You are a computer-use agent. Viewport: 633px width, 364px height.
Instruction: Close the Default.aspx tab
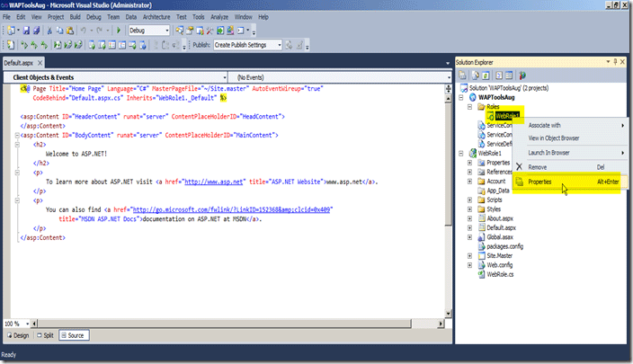(x=40, y=63)
